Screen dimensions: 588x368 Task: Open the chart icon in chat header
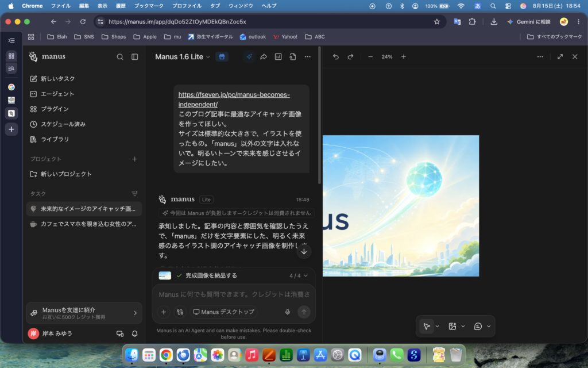click(278, 57)
